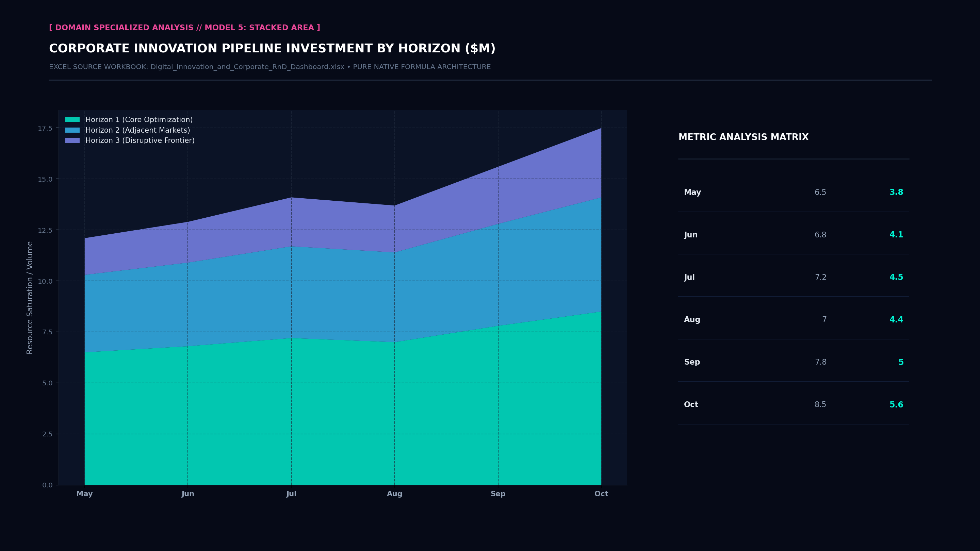Click the cyan 5 value in Sep row
The width and height of the screenshot is (980, 551).
(901, 362)
